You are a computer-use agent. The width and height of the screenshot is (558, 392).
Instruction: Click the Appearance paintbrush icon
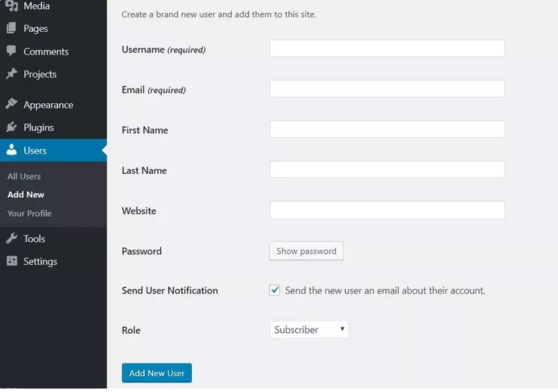(x=12, y=105)
